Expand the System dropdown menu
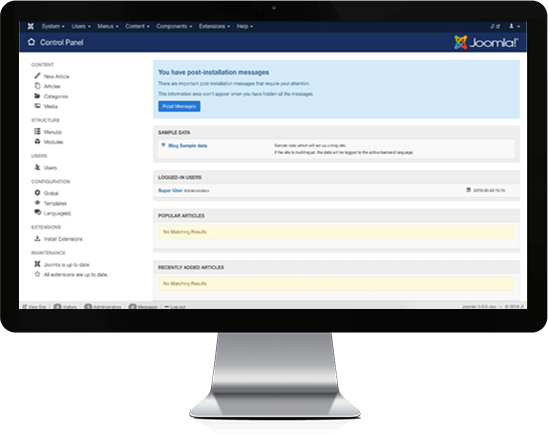This screenshot has width=548, height=436. pos(53,26)
